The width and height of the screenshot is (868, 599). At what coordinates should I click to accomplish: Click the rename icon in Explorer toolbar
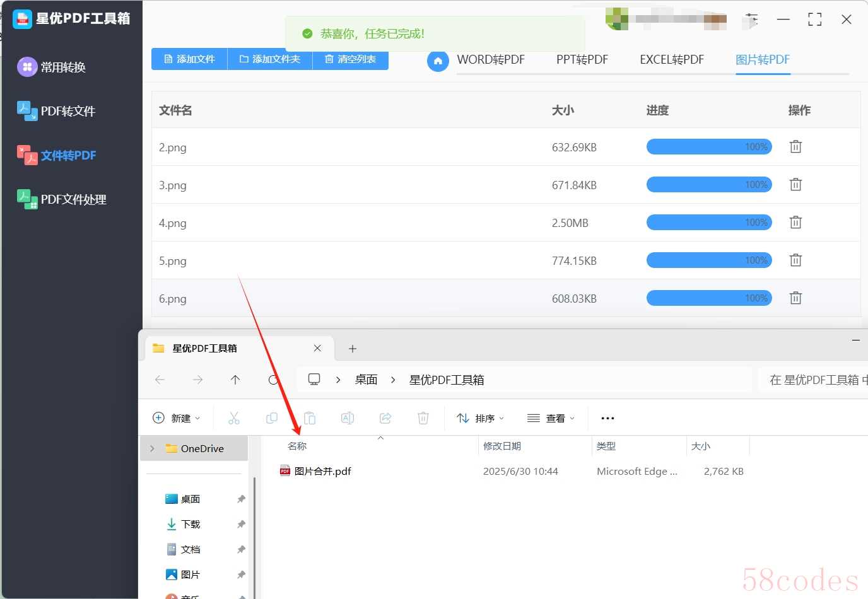pyautogui.click(x=348, y=418)
